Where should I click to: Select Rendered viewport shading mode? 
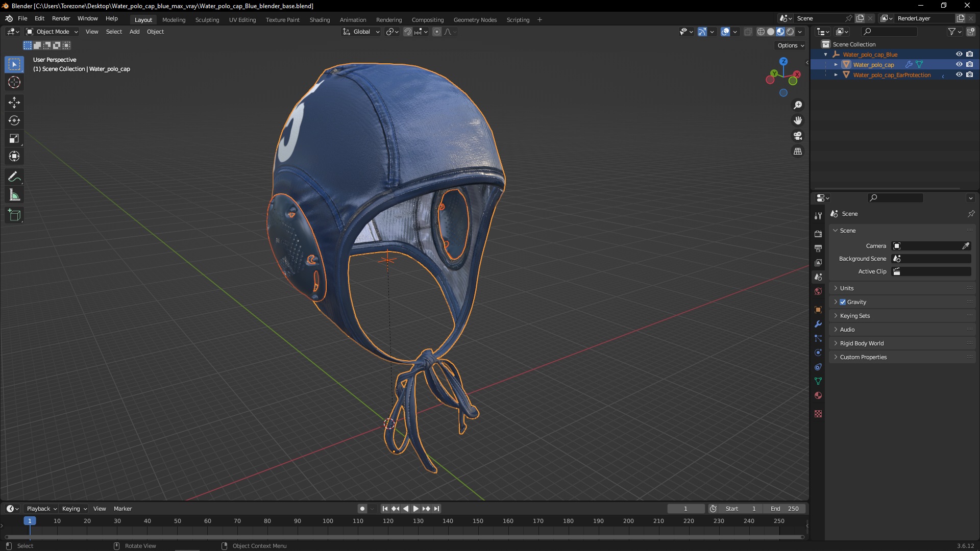pyautogui.click(x=790, y=32)
